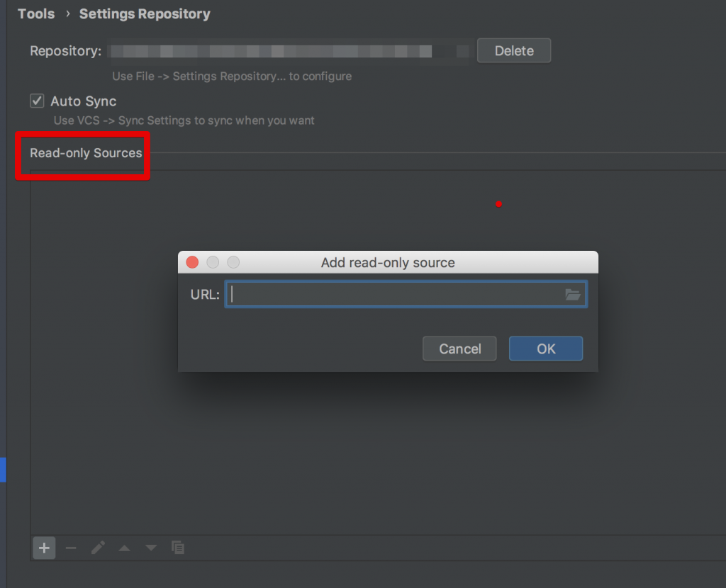Confirm the dialog with OK
This screenshot has width=726, height=588.
point(546,349)
